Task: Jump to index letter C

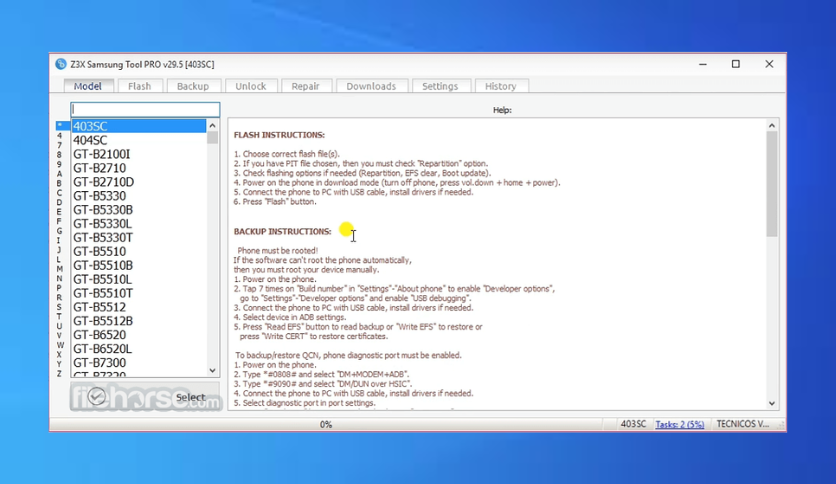Action: [x=59, y=193]
